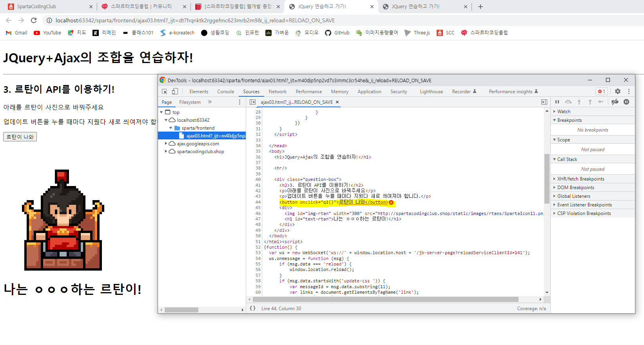Pretty print braces icon in status bar
The width and height of the screenshot is (644, 345).
tap(253, 308)
